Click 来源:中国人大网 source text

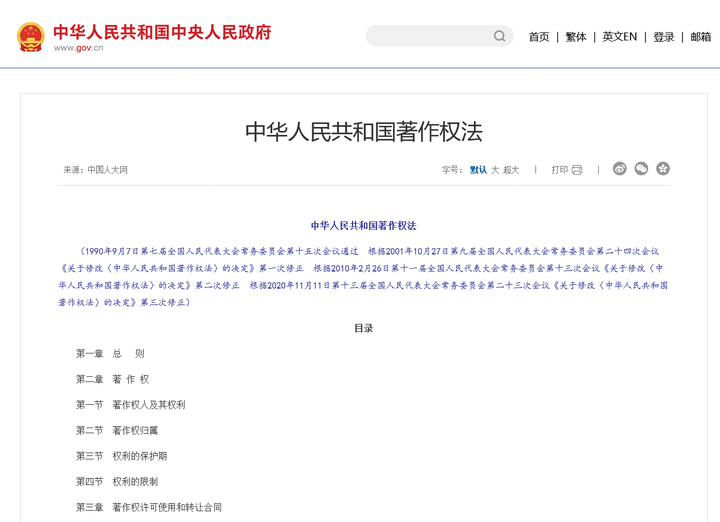tap(95, 170)
